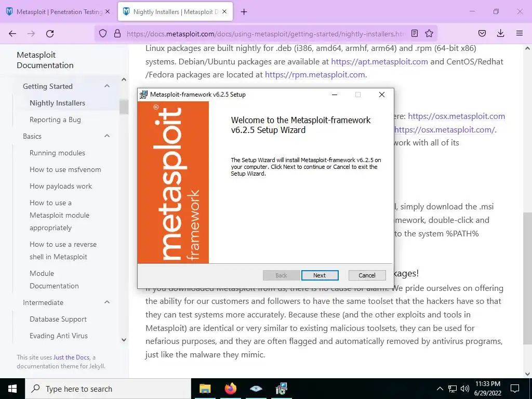532x399 pixels.
Task: Open Getting Started in the sidebar
Action: click(47, 86)
